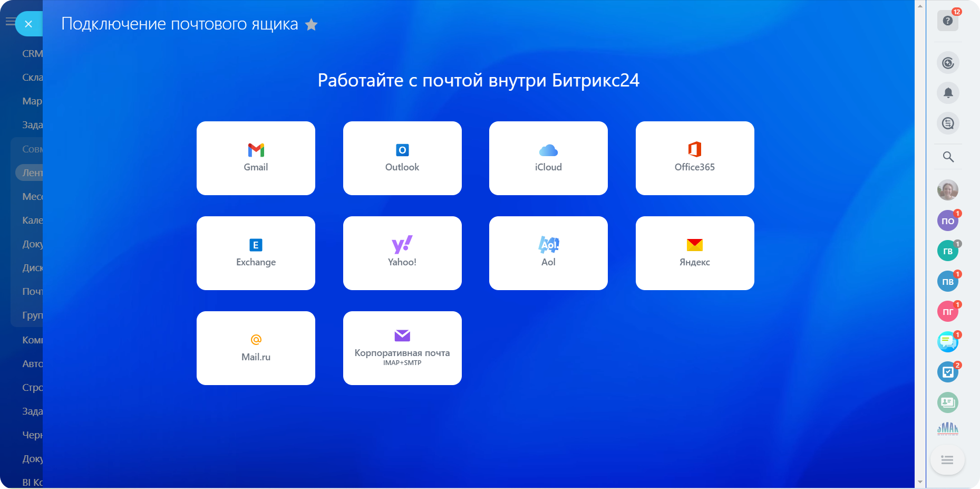
Task: Pick the Exchange mail service
Action: [x=256, y=253]
